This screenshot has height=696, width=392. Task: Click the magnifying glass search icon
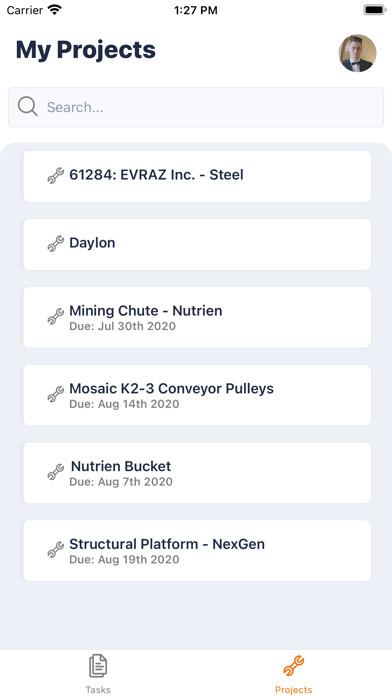(28, 107)
